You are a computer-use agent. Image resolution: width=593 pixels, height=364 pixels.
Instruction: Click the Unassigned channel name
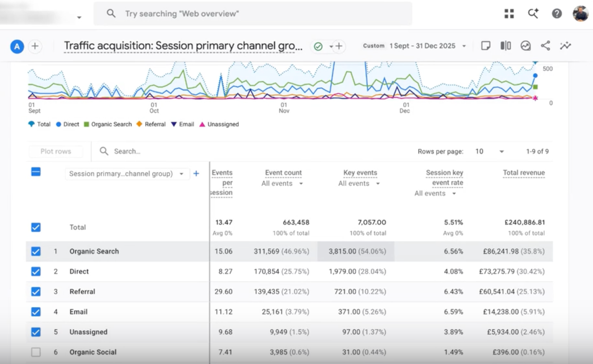coord(88,332)
